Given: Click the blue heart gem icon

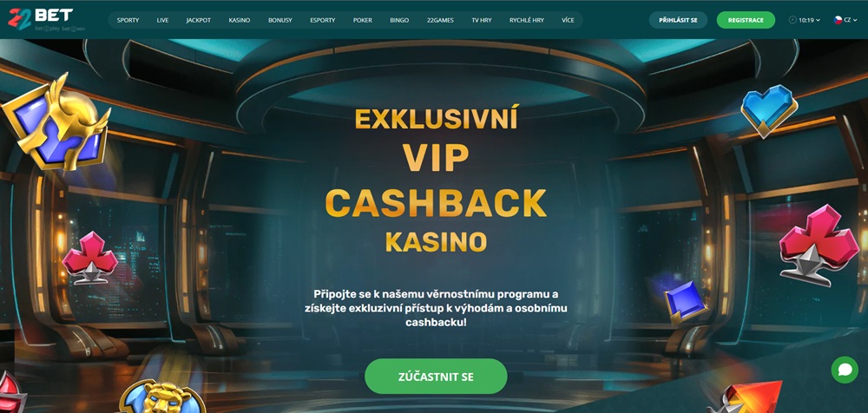Looking at the screenshot, I should [x=769, y=111].
